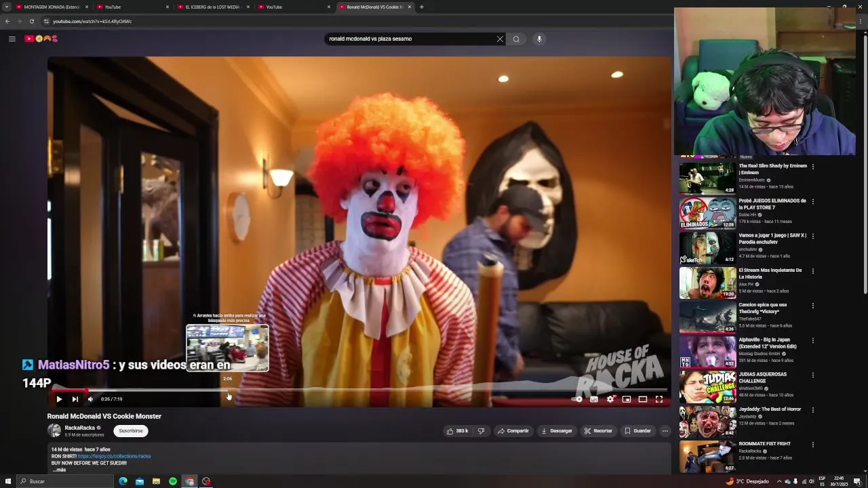The image size is (868, 488).
Task: Go back in browser history
Action: coord(7,21)
